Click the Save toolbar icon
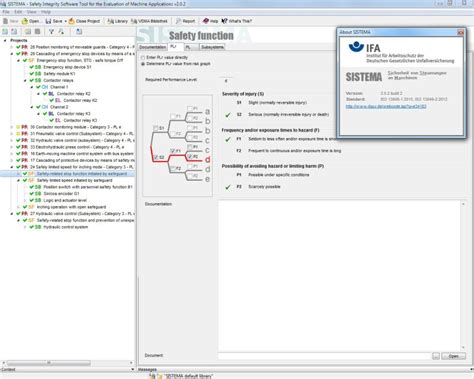 pos(48,21)
